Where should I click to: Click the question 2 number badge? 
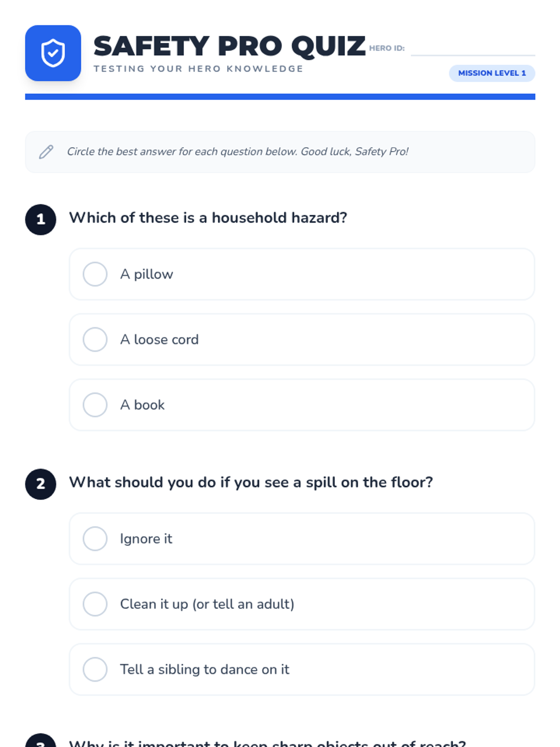[x=41, y=484]
